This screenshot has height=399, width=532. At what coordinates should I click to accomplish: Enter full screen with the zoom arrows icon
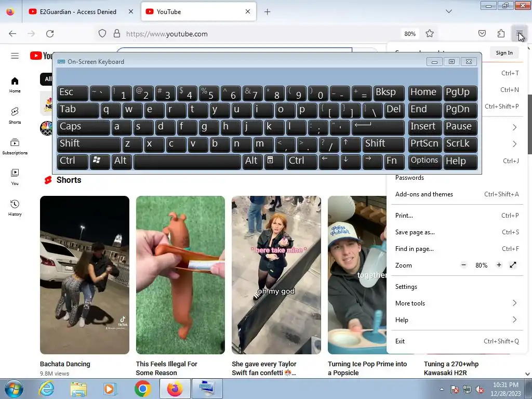coord(513,265)
